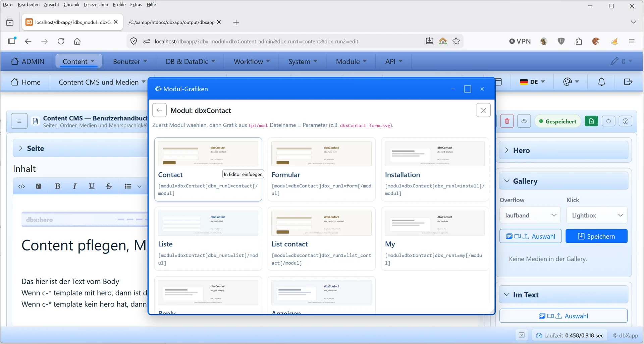Open the Lesezeichen browser menu
This screenshot has width=644, height=344.
point(96,4)
